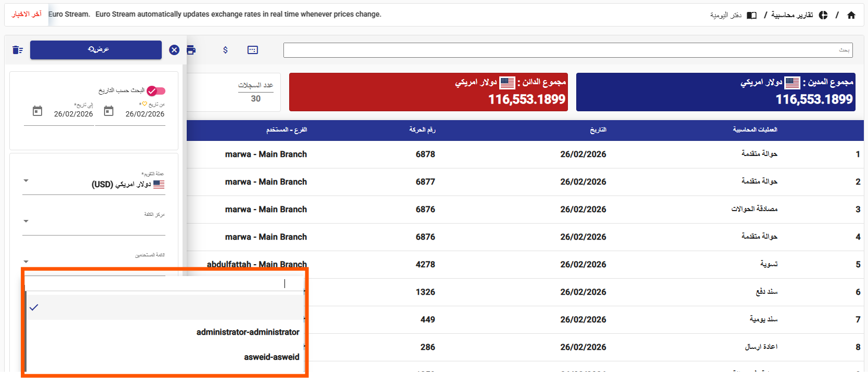Screen dimensions: 868x378
Task: Close the filter panel with X icon
Action: click(x=174, y=50)
